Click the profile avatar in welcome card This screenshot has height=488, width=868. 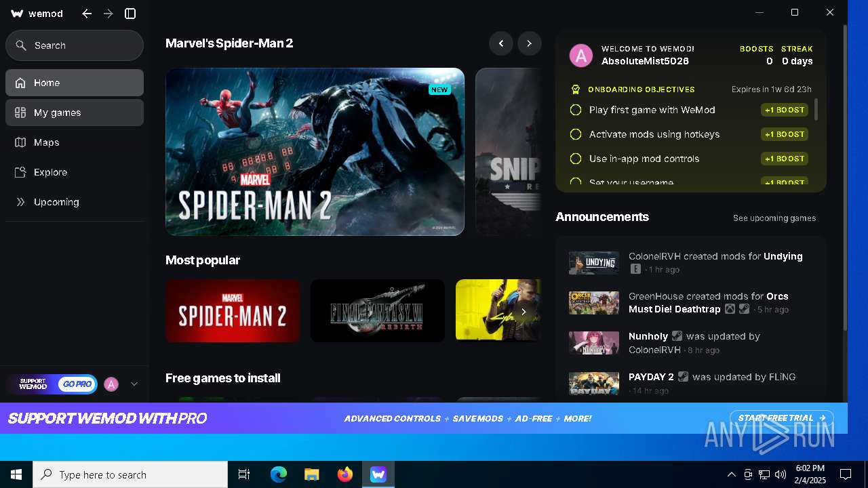[x=581, y=56]
